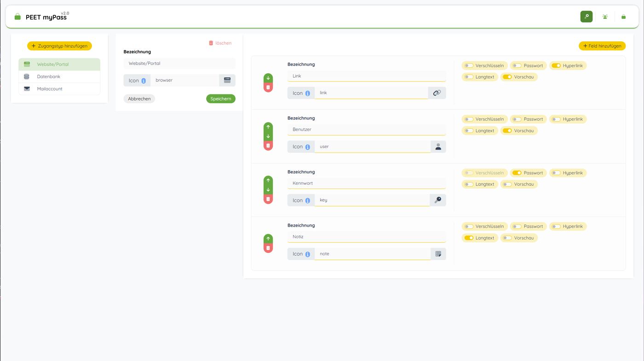Click the löschen link
This screenshot has width=644, height=361.
[x=220, y=43]
